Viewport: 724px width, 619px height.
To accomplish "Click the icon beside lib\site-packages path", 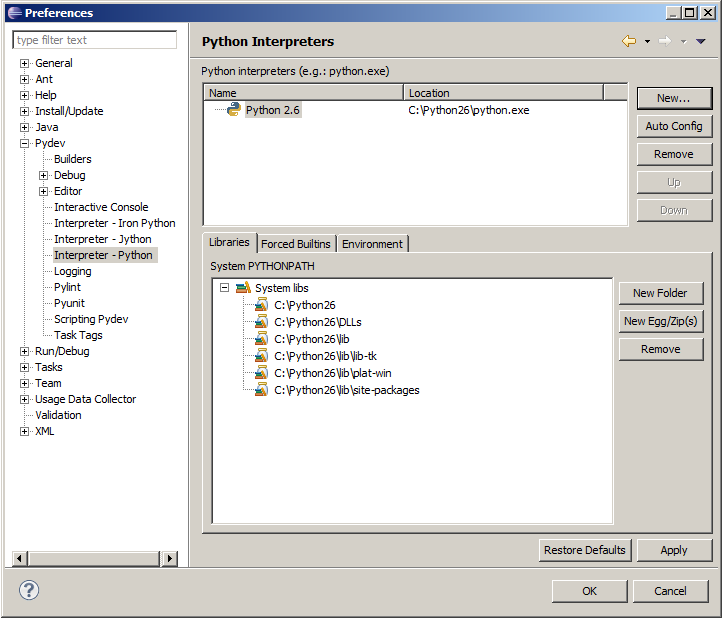I will (261, 390).
